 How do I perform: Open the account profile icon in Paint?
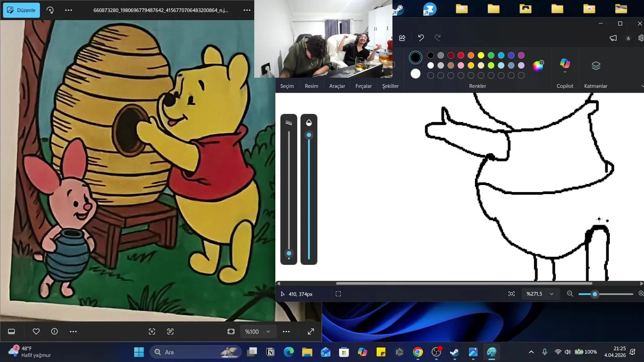tap(628, 38)
